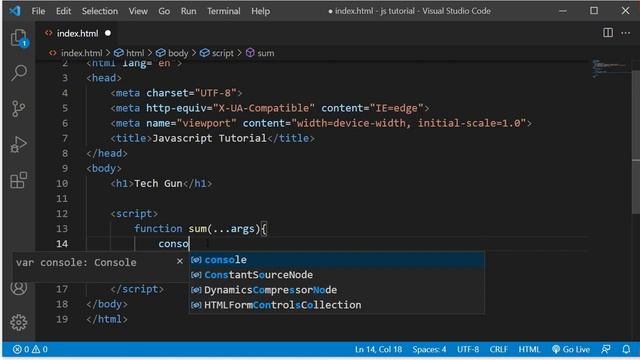Click the unsaved dot on index.html tab
The height and width of the screenshot is (360, 640).
(108, 33)
